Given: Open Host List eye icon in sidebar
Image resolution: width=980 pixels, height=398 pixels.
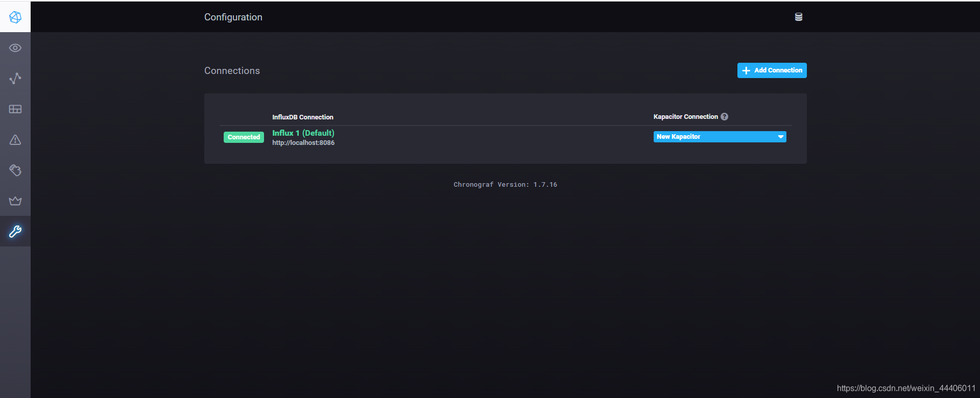Looking at the screenshot, I should tap(15, 48).
